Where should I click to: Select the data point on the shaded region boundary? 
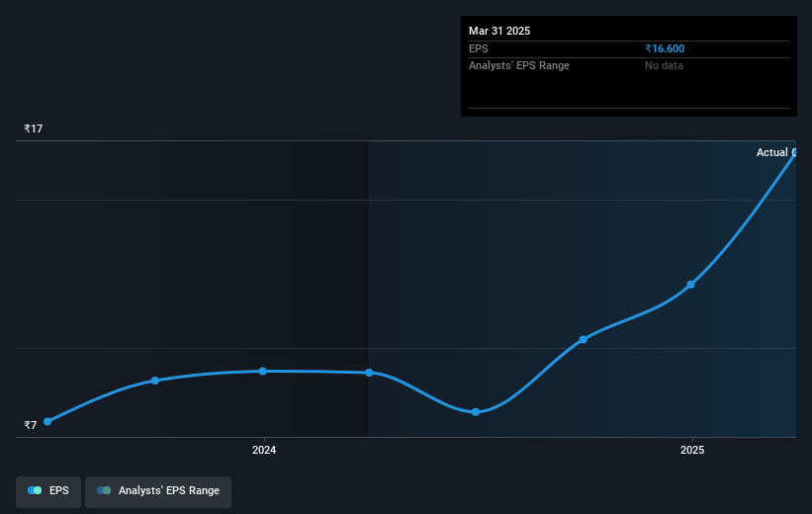tap(369, 373)
